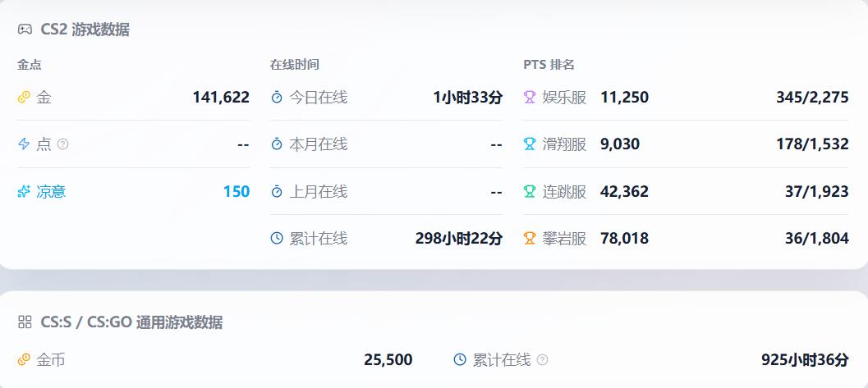The width and height of the screenshot is (868, 388).
Task: Open the blue 凉意 link
Action: tap(51, 192)
